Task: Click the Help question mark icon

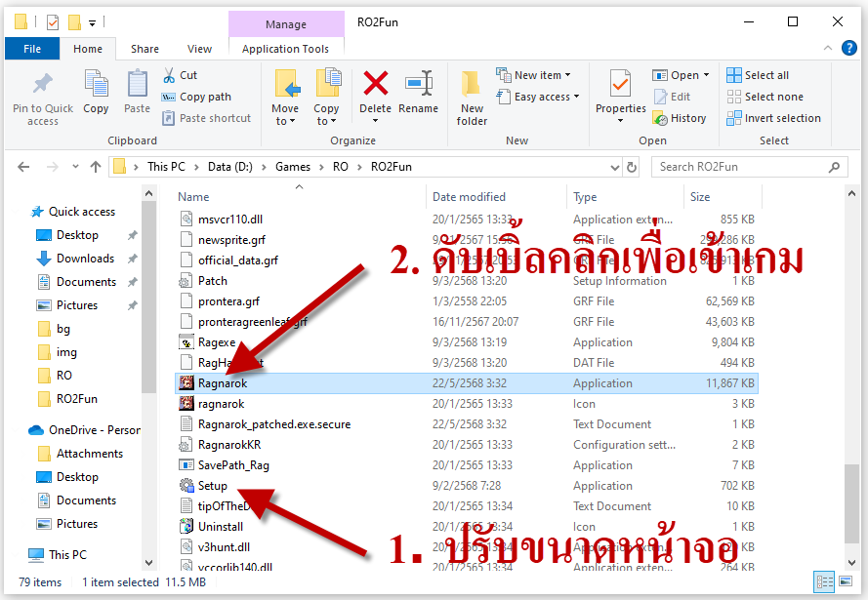Action: click(x=848, y=48)
